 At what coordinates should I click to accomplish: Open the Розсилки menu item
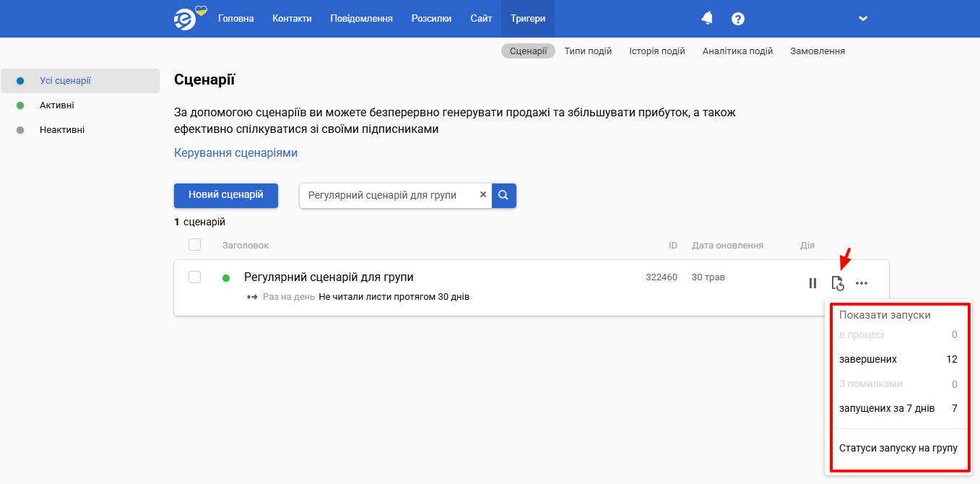point(431,19)
